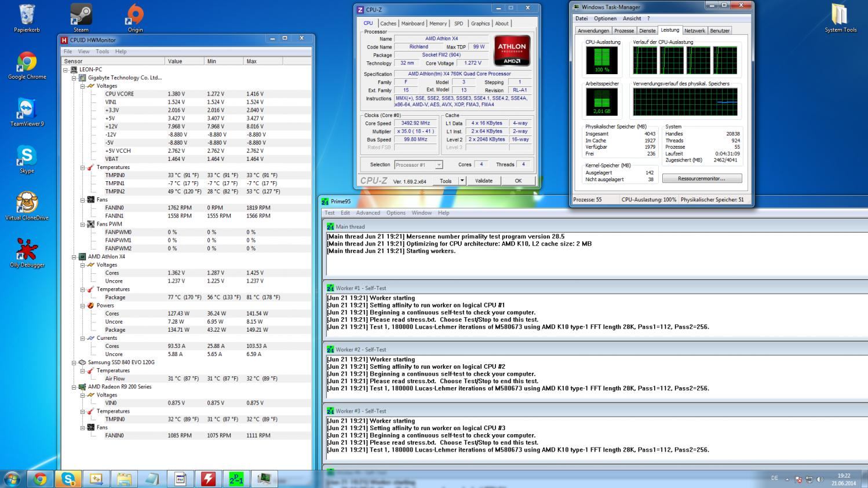Open the Steam desktop icon
The height and width of the screenshot is (488, 868).
(81, 18)
